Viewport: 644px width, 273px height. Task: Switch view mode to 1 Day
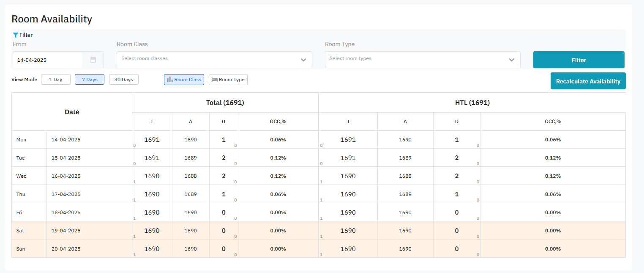55,80
